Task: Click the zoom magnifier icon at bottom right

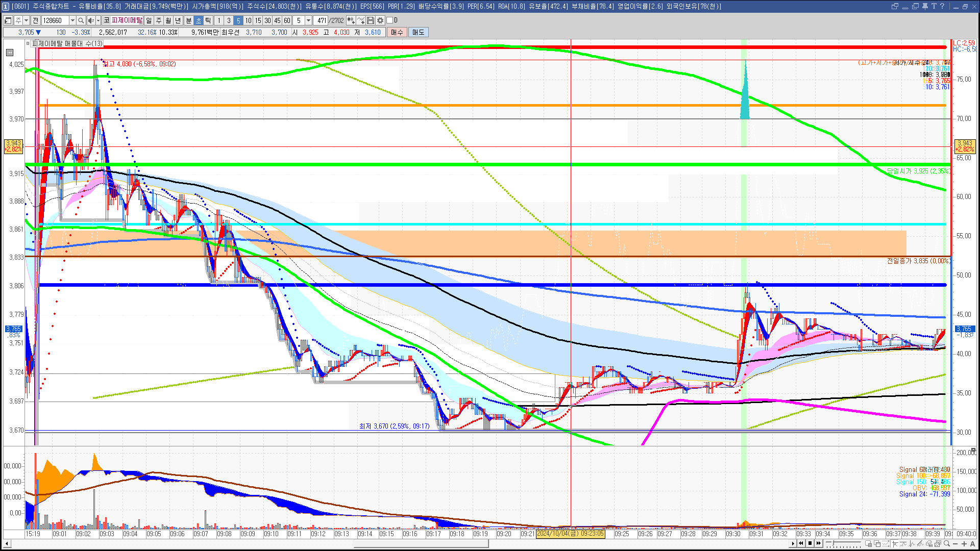Action: pyautogui.click(x=947, y=544)
